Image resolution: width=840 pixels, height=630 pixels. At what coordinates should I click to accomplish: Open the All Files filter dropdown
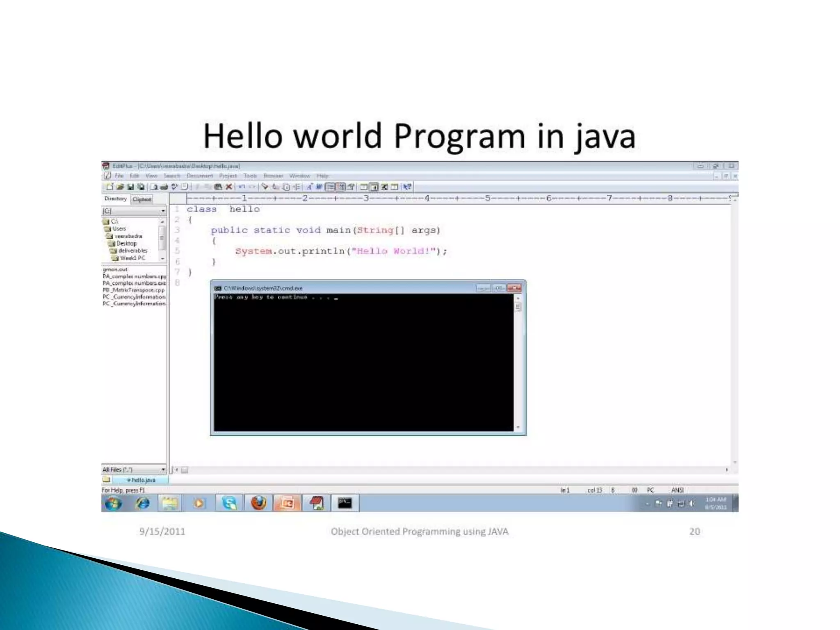pos(163,469)
